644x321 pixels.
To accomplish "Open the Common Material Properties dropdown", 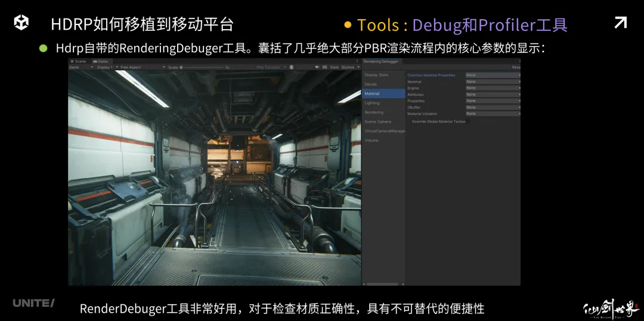I will (493, 75).
